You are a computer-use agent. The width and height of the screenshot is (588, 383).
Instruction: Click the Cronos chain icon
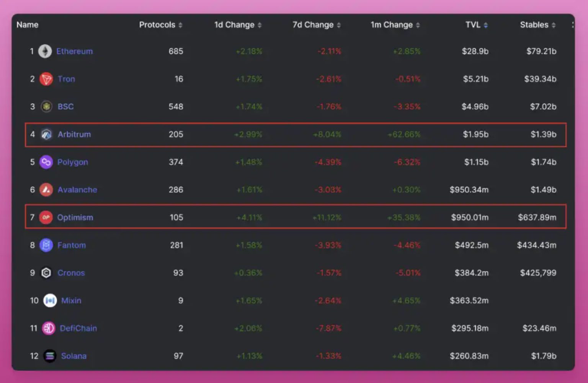[46, 272]
